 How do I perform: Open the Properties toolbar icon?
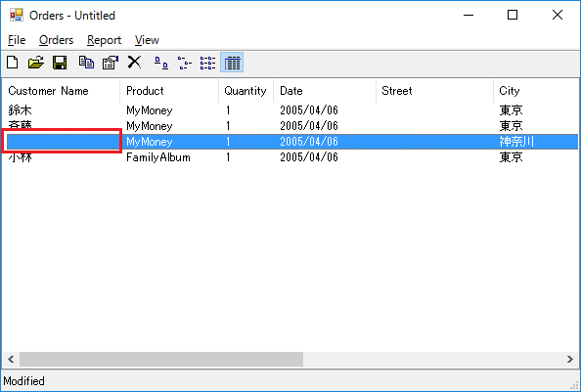point(111,63)
